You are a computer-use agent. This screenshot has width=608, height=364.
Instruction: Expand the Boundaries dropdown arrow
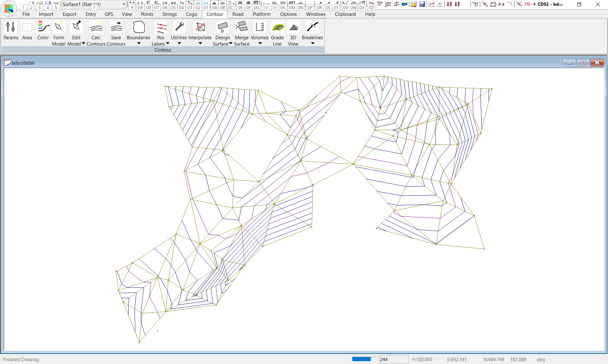pyautogui.click(x=139, y=43)
